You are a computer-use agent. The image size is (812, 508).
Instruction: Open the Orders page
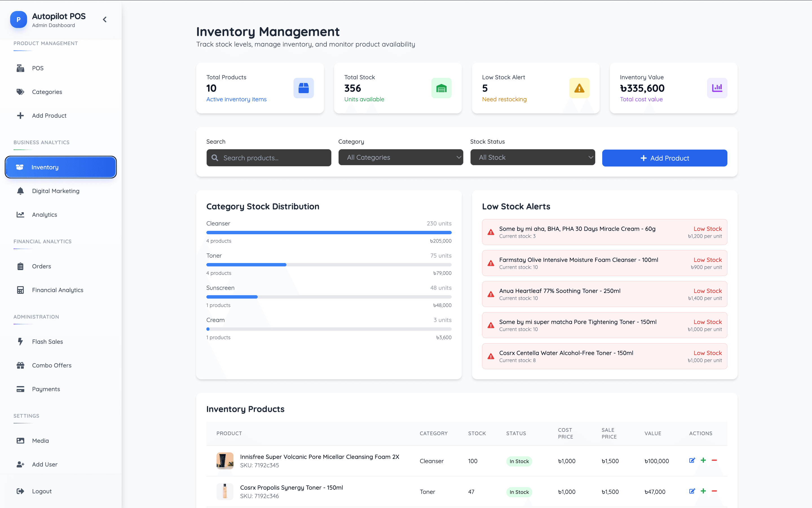[x=61, y=266]
